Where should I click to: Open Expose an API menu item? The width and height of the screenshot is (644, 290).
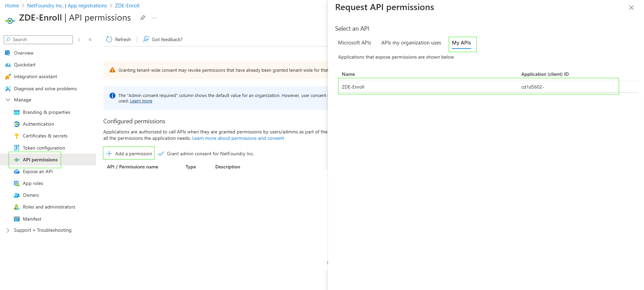pos(38,171)
